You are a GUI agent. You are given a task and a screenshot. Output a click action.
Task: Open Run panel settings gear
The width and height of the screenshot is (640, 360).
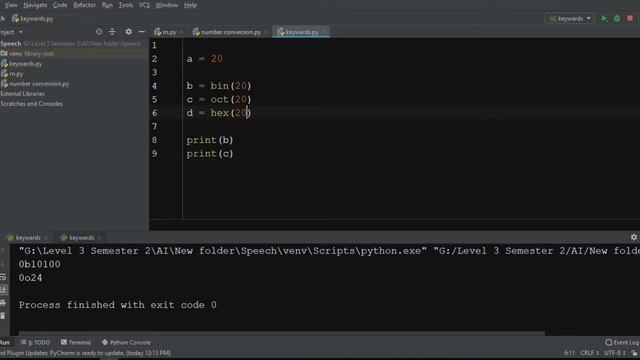[x=633, y=237]
